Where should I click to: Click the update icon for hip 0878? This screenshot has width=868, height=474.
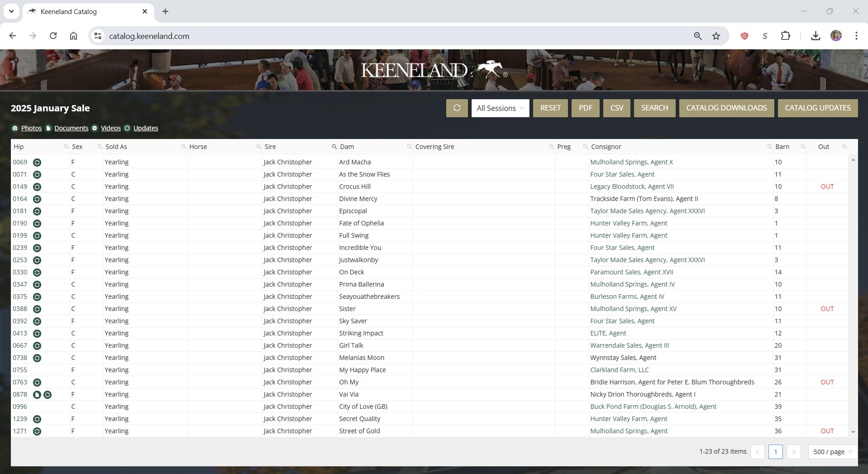[x=48, y=395]
